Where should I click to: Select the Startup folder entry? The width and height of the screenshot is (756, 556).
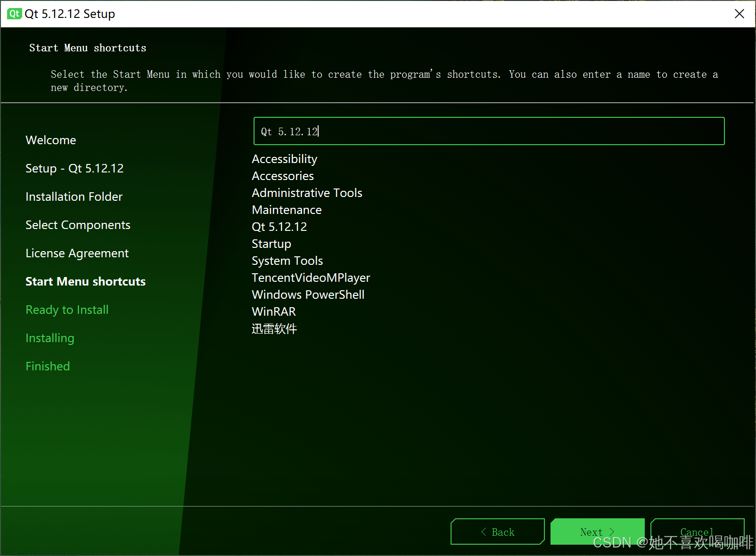pyautogui.click(x=271, y=244)
